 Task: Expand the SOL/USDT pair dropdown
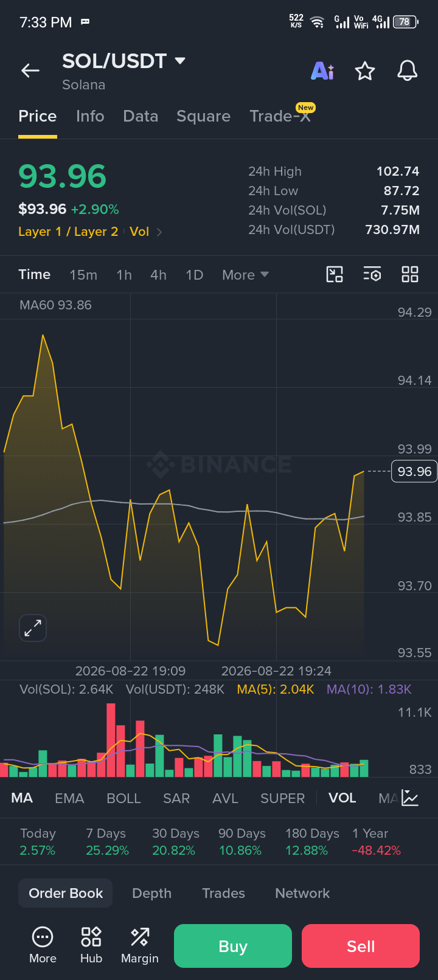(x=180, y=61)
